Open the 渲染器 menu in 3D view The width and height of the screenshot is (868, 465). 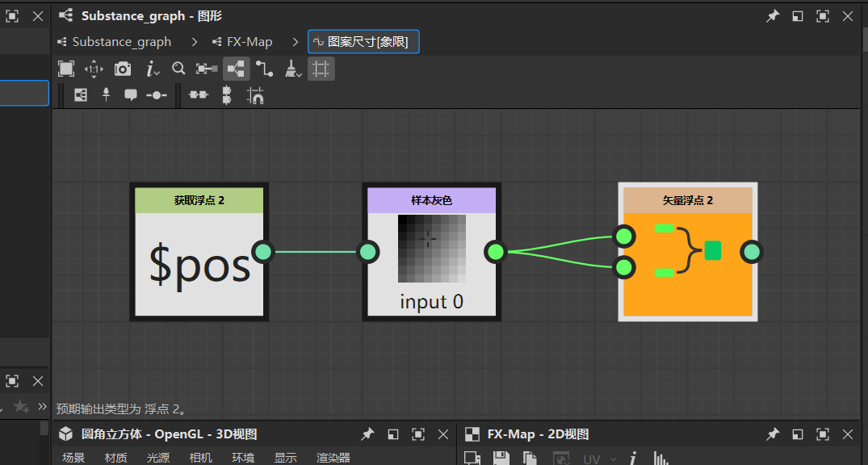coord(333,458)
